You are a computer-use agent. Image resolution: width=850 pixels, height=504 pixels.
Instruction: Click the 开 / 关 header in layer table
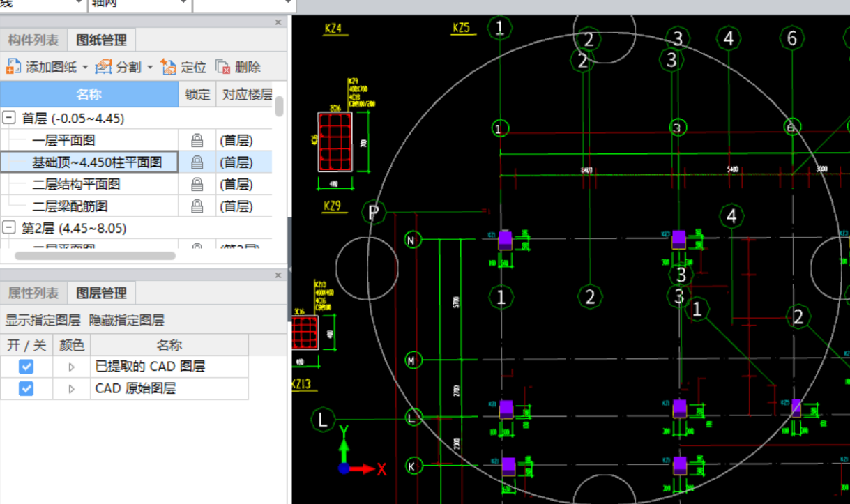pos(26,345)
